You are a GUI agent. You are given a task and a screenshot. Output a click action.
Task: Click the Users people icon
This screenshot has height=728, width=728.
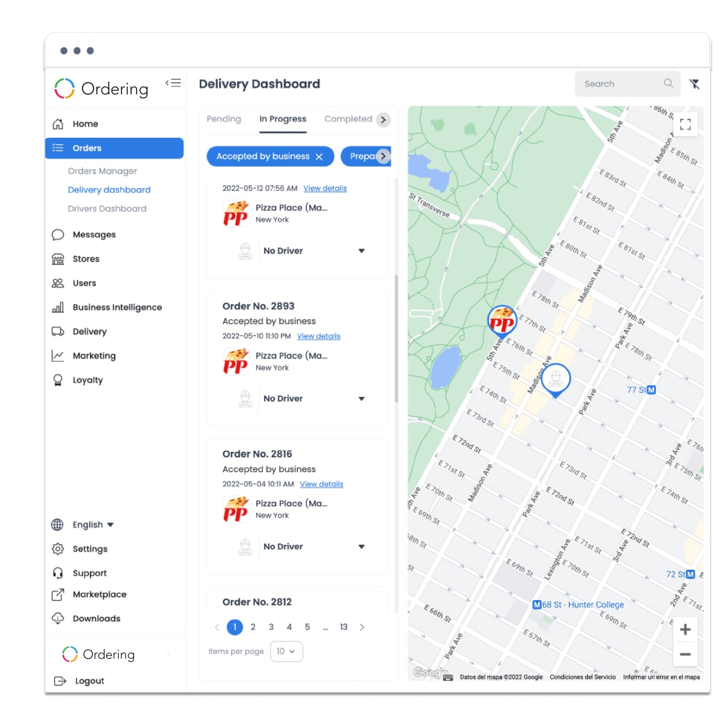pyautogui.click(x=58, y=283)
